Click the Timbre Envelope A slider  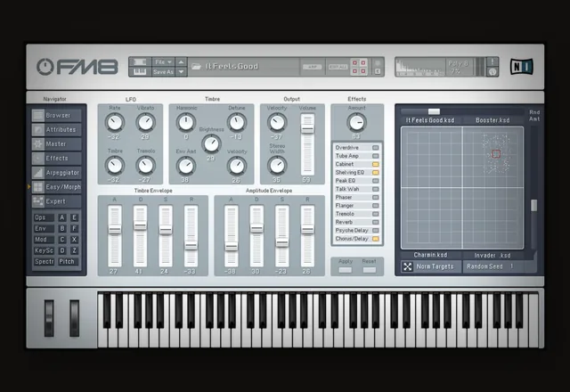(x=115, y=236)
